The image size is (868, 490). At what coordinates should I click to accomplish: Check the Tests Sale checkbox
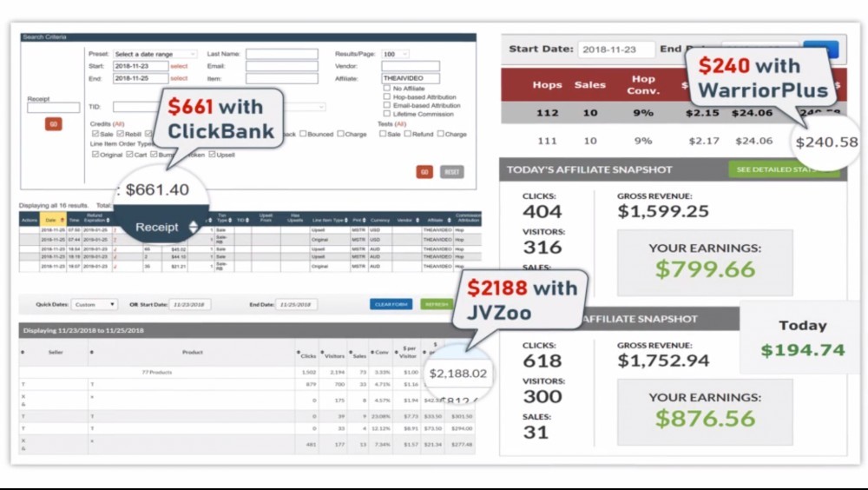tap(383, 134)
